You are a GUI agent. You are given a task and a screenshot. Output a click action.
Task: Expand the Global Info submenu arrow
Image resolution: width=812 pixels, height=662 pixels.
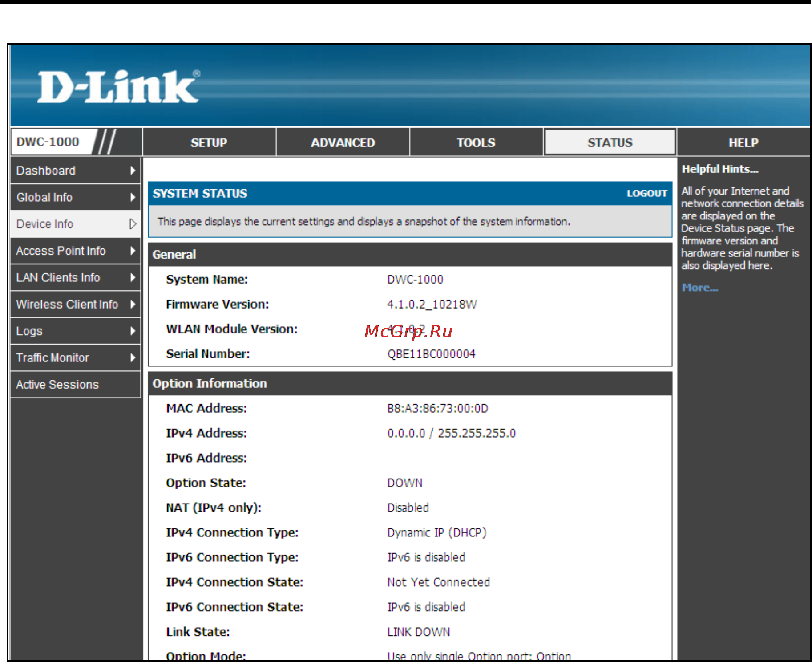pyautogui.click(x=133, y=197)
